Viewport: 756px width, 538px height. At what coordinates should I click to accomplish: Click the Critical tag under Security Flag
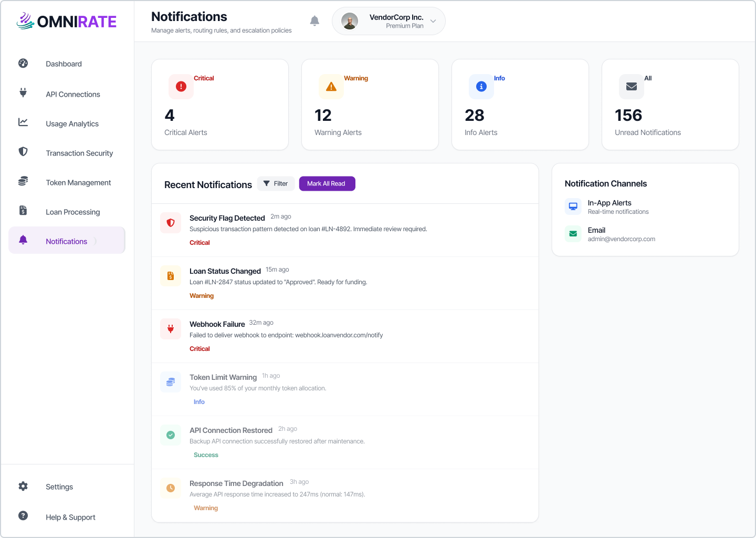(199, 243)
